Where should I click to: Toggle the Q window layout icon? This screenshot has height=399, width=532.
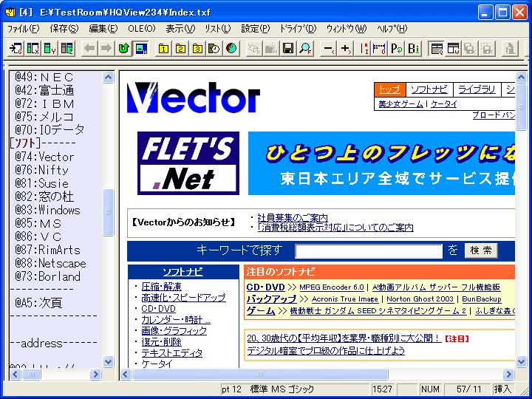pyautogui.click(x=437, y=49)
